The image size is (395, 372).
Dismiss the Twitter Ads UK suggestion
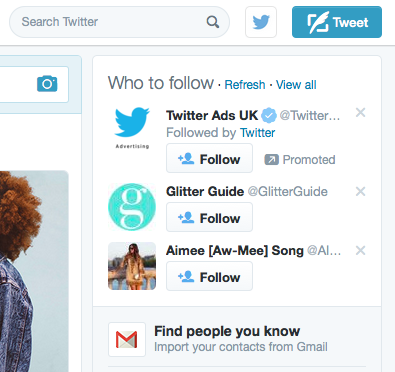point(360,113)
